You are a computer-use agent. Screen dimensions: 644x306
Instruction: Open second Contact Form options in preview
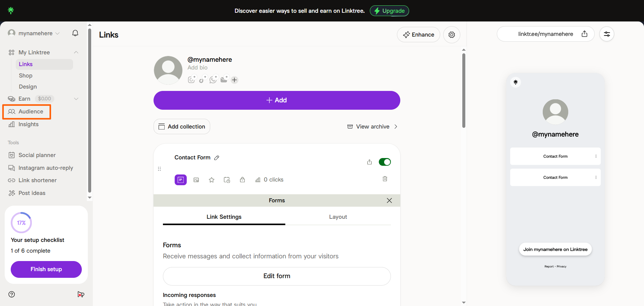pos(596,177)
